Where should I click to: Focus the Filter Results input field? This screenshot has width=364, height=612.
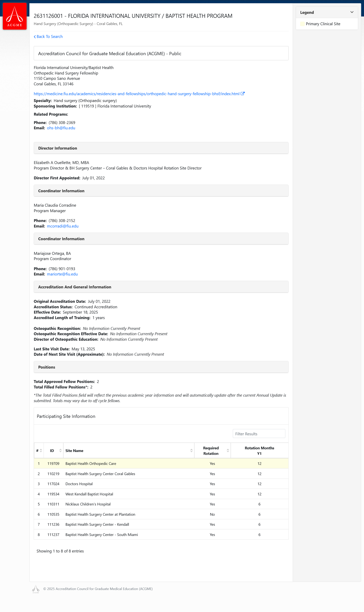[259, 434]
